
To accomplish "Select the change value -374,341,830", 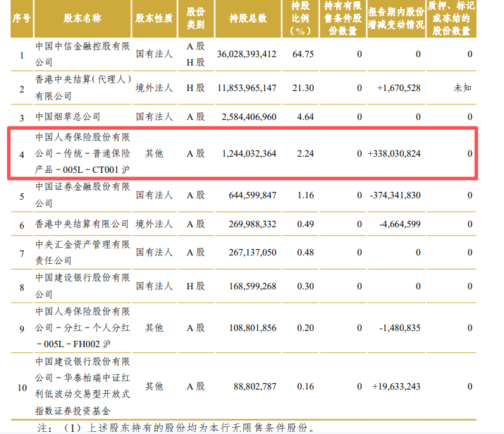I will pos(395,195).
